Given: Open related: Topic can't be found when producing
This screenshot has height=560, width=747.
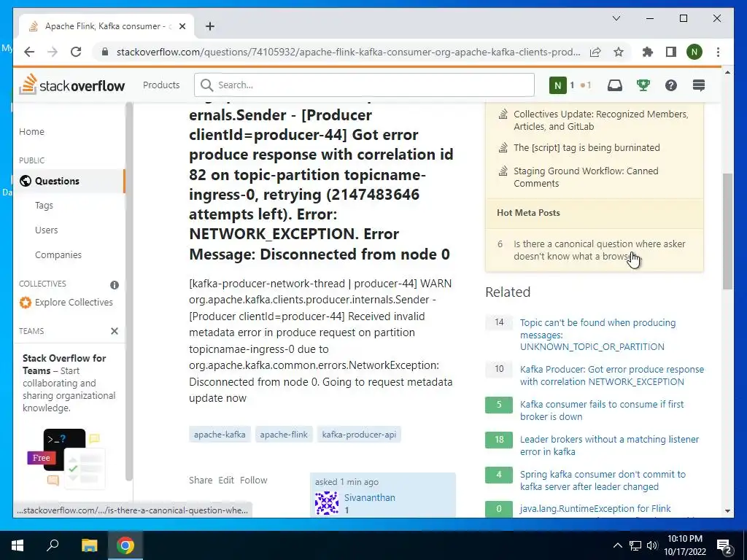Looking at the screenshot, I should (x=597, y=335).
